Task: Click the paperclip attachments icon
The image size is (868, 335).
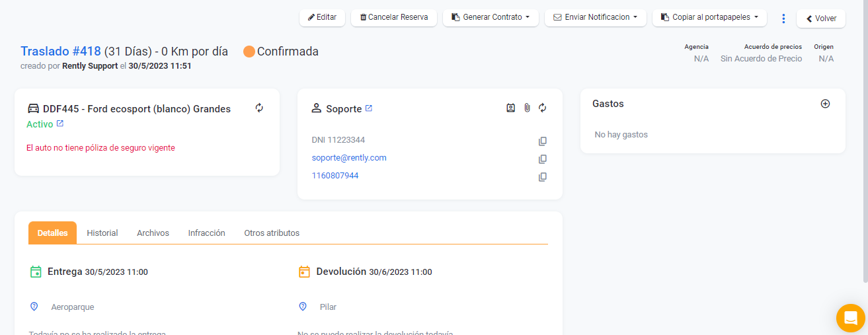Action: [527, 108]
